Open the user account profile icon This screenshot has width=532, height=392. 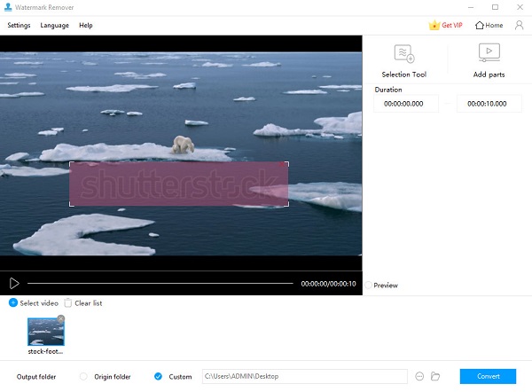click(519, 25)
